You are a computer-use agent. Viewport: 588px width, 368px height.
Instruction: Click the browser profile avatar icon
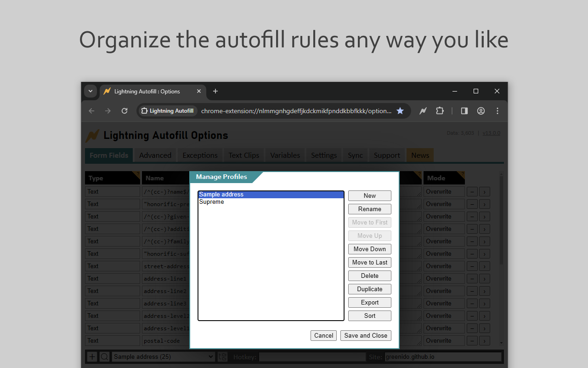pyautogui.click(x=481, y=111)
